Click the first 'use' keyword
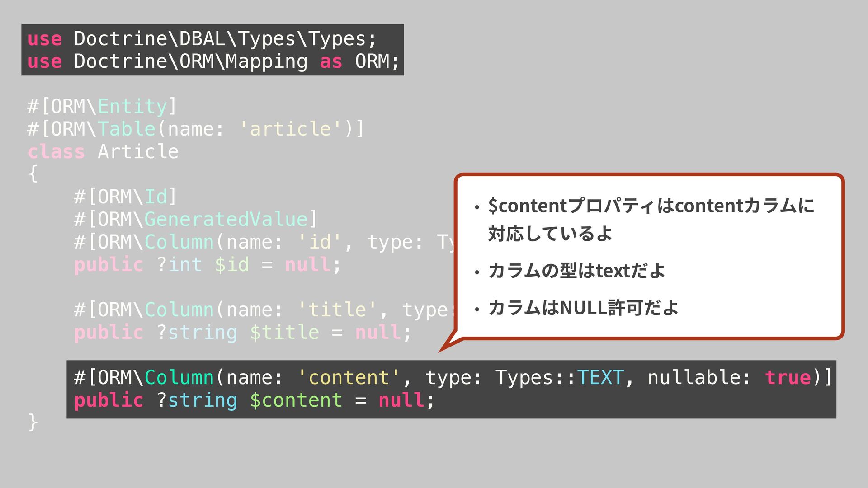The height and width of the screenshot is (488, 868). pos(44,39)
